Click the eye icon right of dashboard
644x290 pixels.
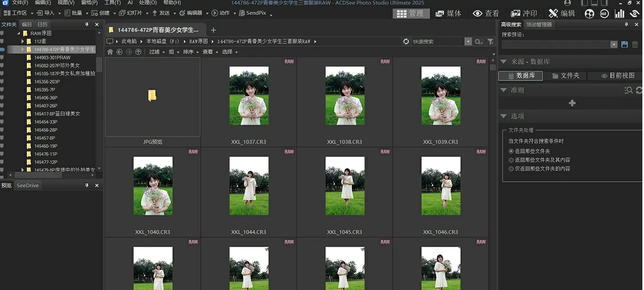pos(634,13)
